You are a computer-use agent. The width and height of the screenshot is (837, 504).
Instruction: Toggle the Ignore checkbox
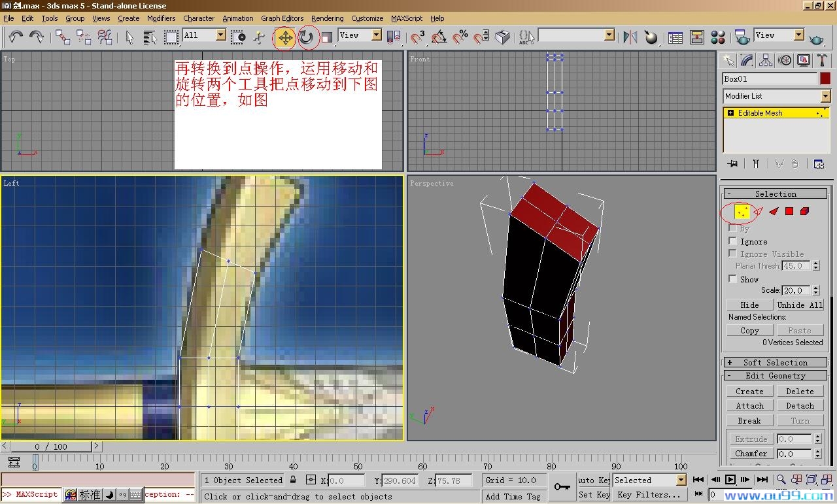(733, 241)
